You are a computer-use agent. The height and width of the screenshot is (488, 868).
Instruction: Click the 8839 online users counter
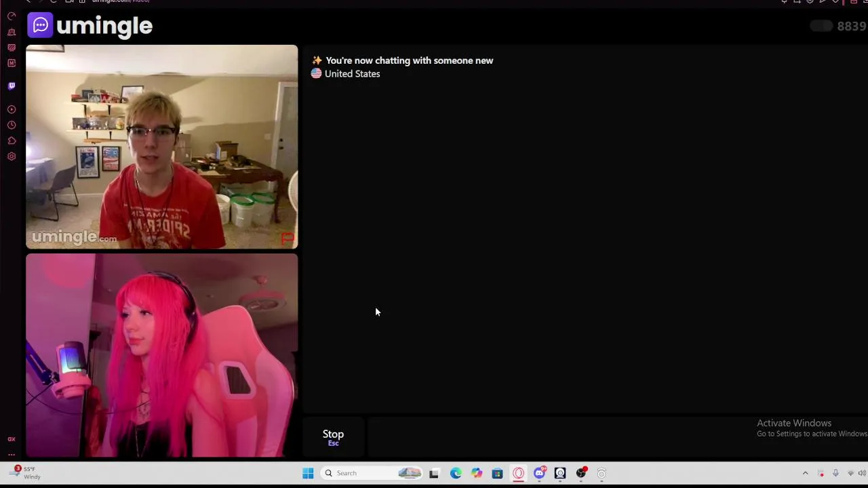[852, 26]
